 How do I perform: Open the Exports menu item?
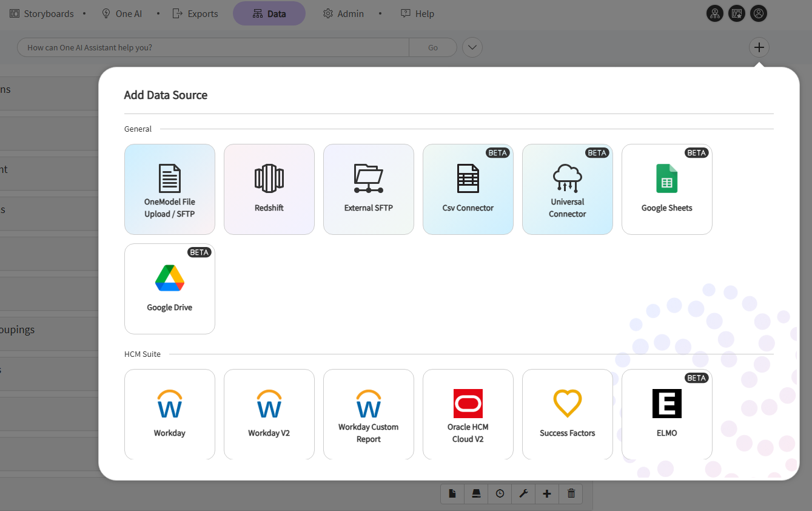pos(195,13)
